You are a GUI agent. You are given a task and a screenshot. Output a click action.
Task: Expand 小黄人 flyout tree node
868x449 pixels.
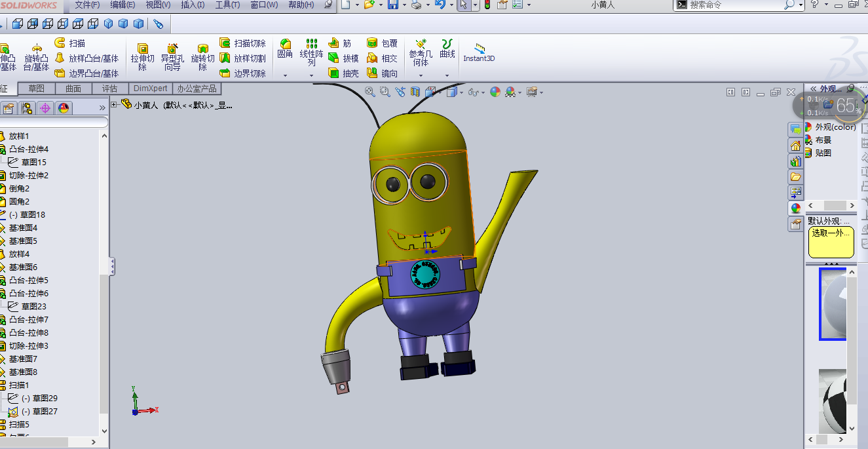click(114, 104)
